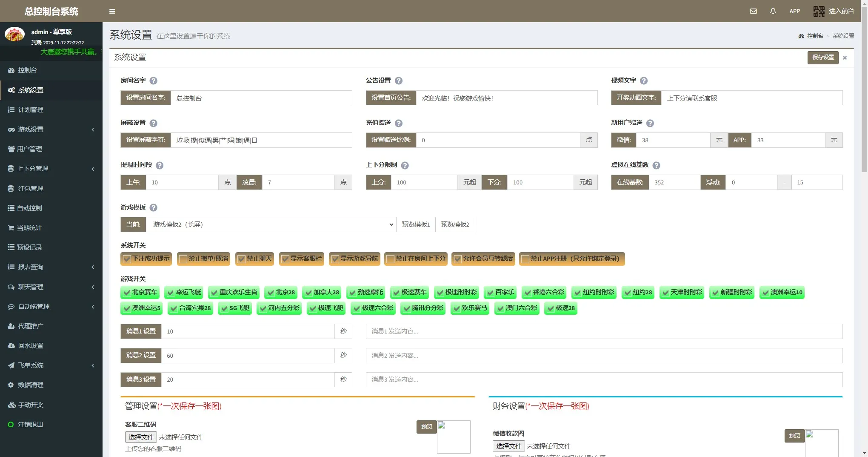
Task: Click help icon beside 虚拟在线基数
Action: pyautogui.click(x=656, y=165)
